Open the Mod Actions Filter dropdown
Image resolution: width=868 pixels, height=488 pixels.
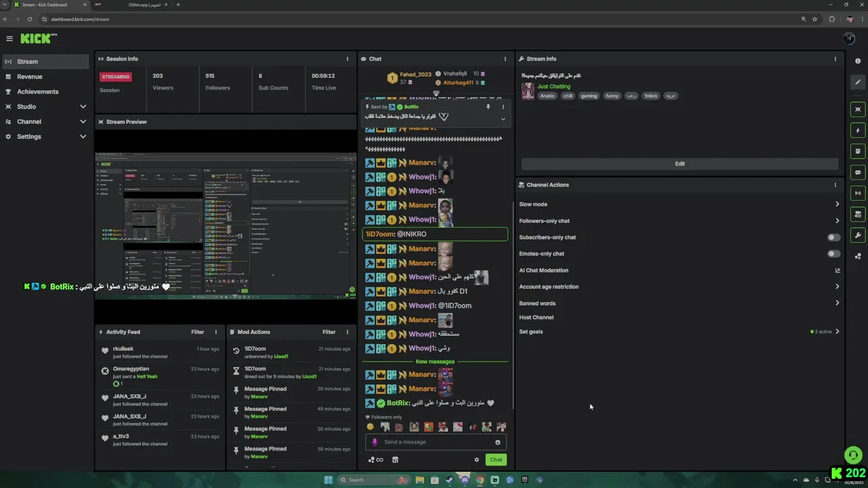[329, 332]
